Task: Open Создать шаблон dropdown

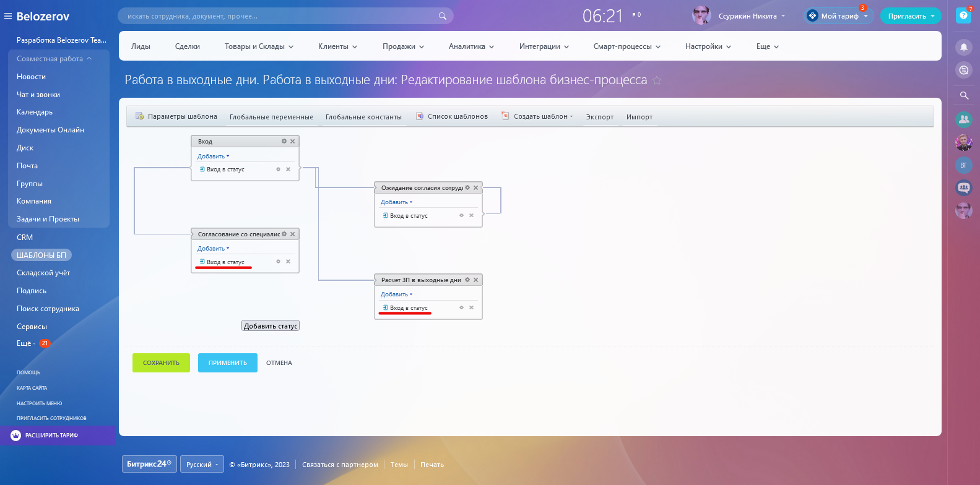Action: coord(537,116)
